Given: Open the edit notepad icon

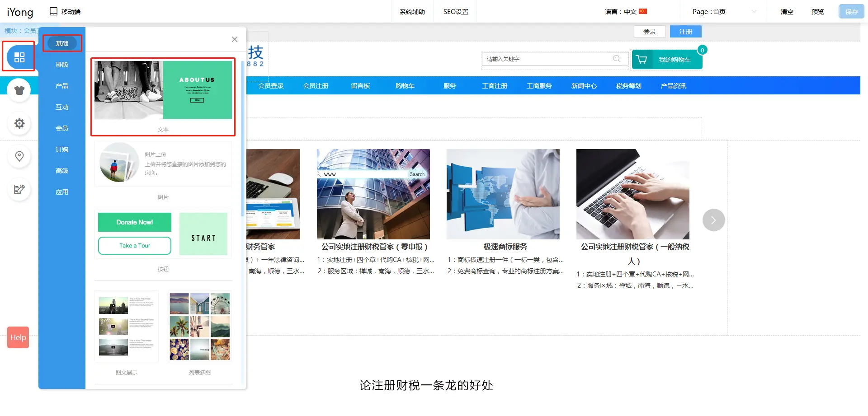Looking at the screenshot, I should pyautogui.click(x=19, y=189).
